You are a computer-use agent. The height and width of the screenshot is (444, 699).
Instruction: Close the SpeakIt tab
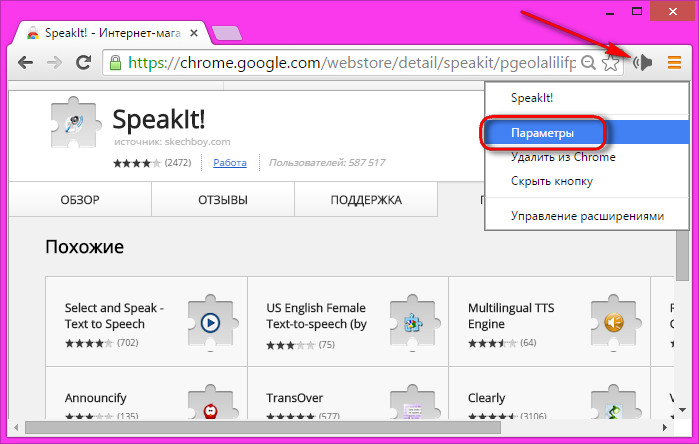coord(193,33)
